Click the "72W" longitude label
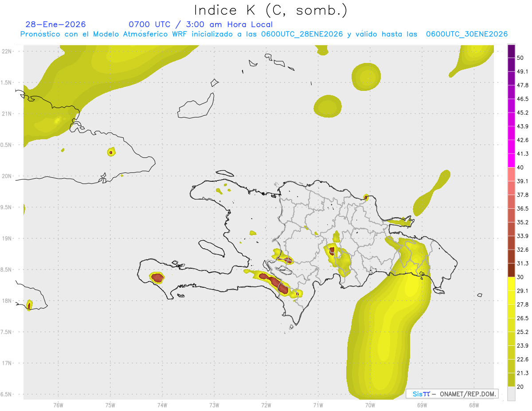This screenshot has height=411, width=532. pyautogui.click(x=266, y=405)
